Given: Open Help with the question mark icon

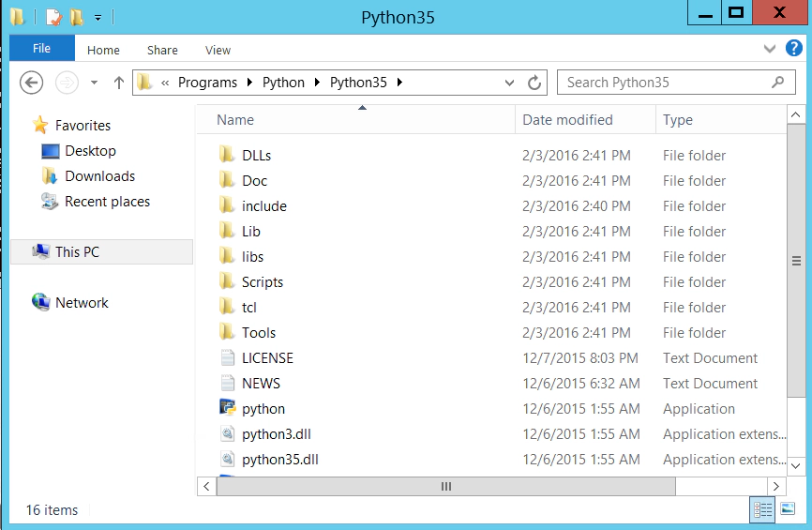Looking at the screenshot, I should 794,48.
